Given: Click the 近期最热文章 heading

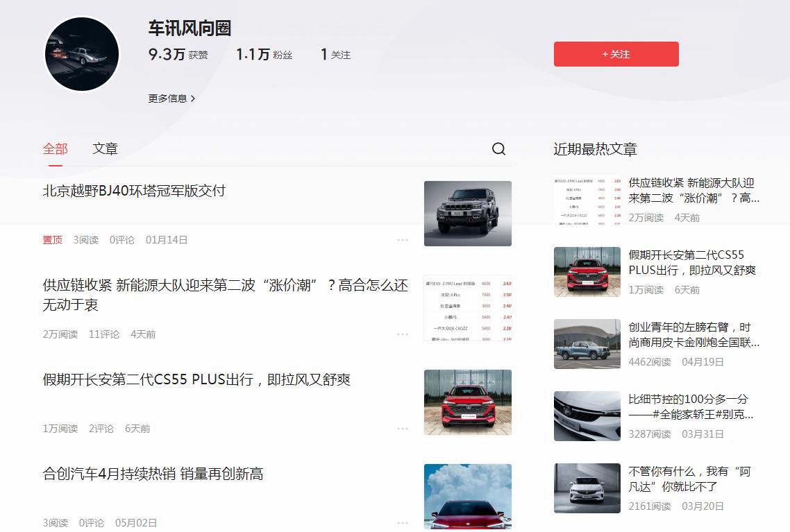Looking at the screenshot, I should pos(595,149).
